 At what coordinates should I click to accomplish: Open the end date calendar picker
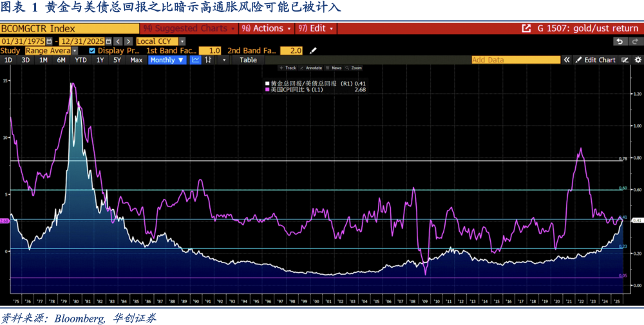point(108,41)
